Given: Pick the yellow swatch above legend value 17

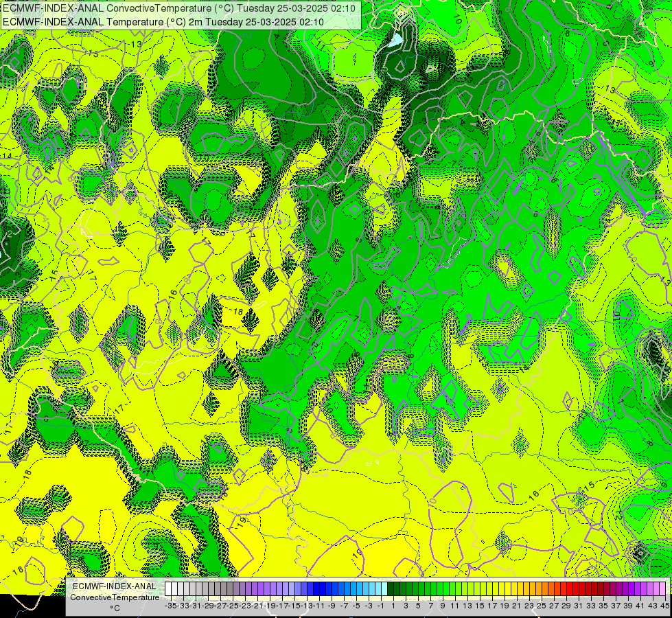Looking at the screenshot, I should point(489,588).
